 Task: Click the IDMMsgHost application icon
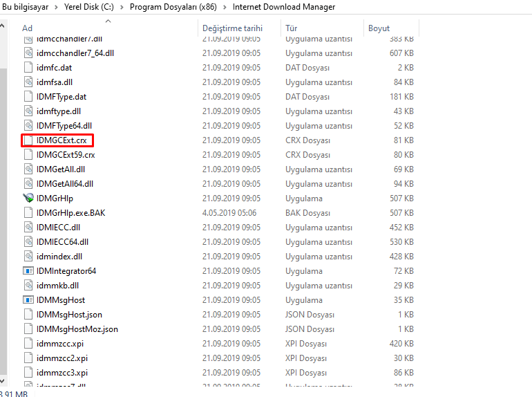pyautogui.click(x=28, y=300)
